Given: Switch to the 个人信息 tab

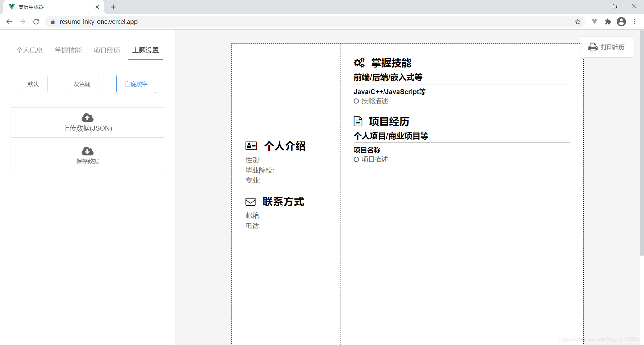Looking at the screenshot, I should click(30, 50).
